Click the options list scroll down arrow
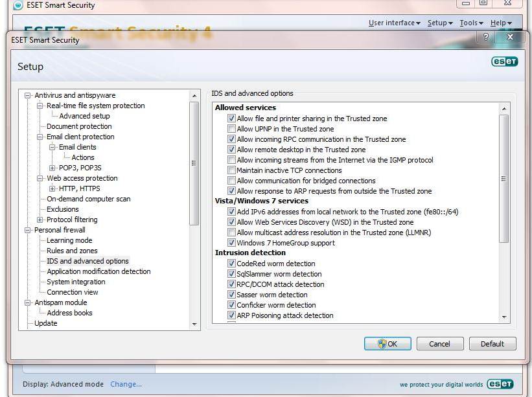Image resolution: width=532 pixels, height=397 pixels. [x=504, y=317]
